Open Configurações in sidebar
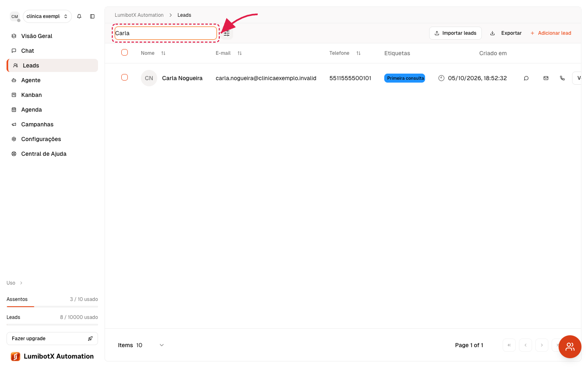 [x=52, y=139]
